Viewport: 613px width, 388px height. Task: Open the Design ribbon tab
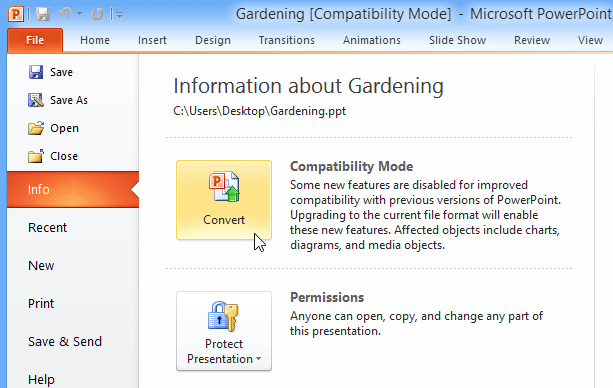[x=213, y=40]
